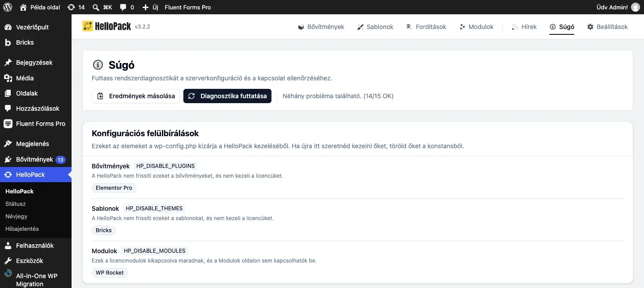Screen dimensions: 644x288
Task: Open the Hibajelentés submenu item
Action: point(22,229)
